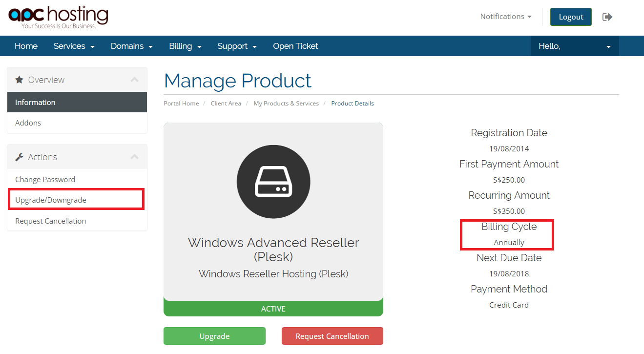Click the star icon in Overview panel

click(19, 80)
